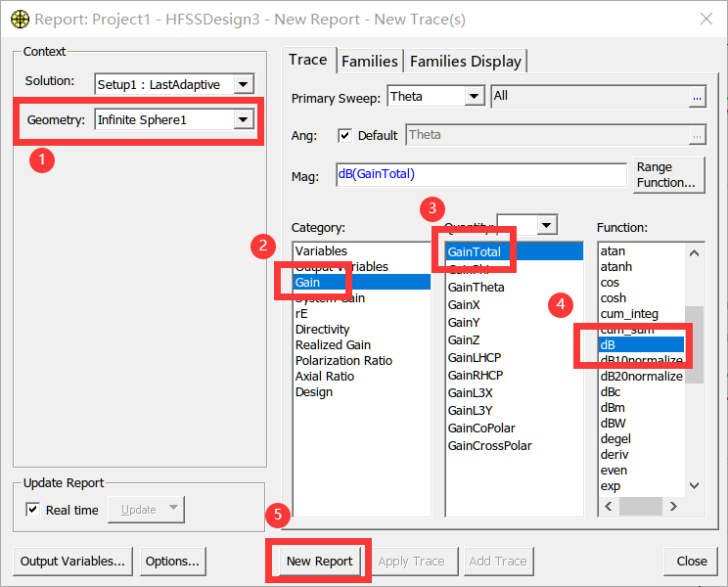The height and width of the screenshot is (587, 728).
Task: Toggle the Real time update checkbox
Action: [32, 510]
